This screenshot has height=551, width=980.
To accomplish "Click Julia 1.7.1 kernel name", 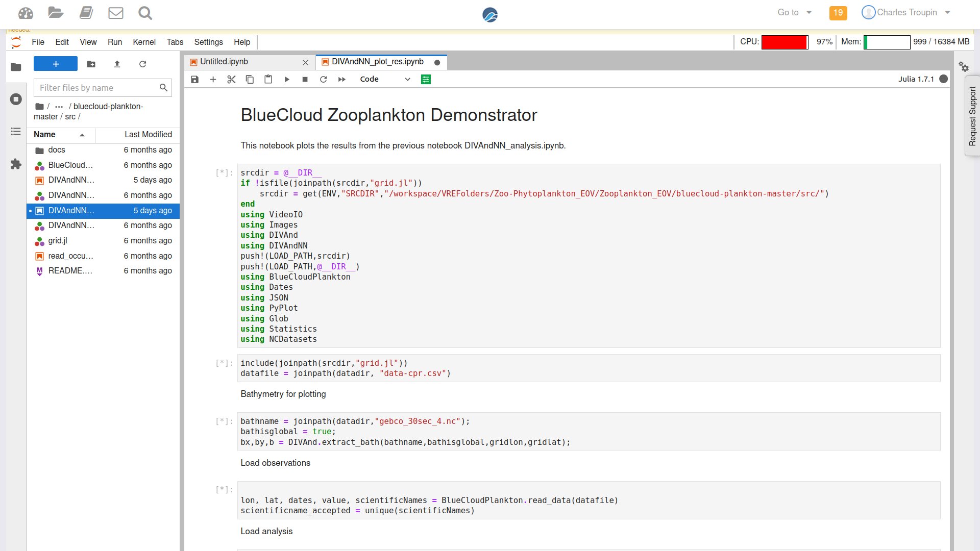I will [916, 79].
